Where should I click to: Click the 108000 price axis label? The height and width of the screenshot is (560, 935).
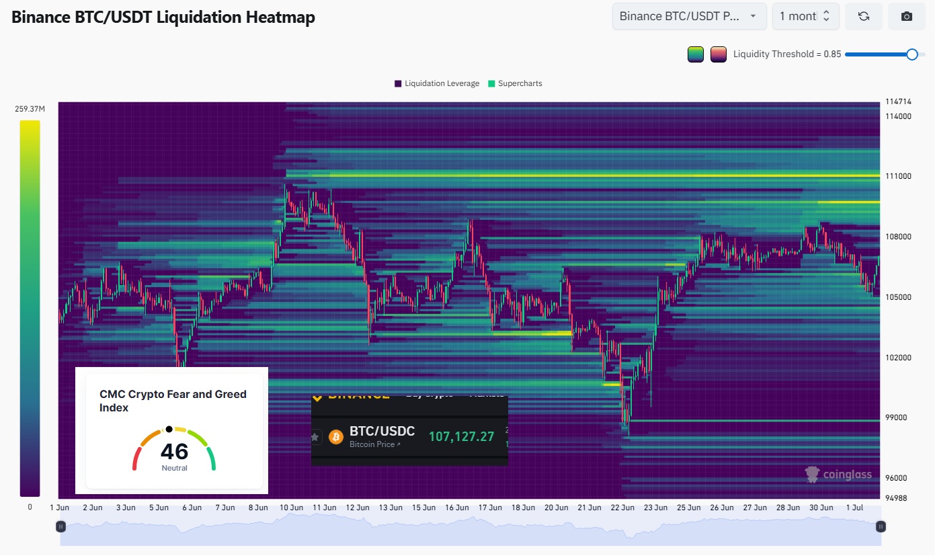[897, 237]
